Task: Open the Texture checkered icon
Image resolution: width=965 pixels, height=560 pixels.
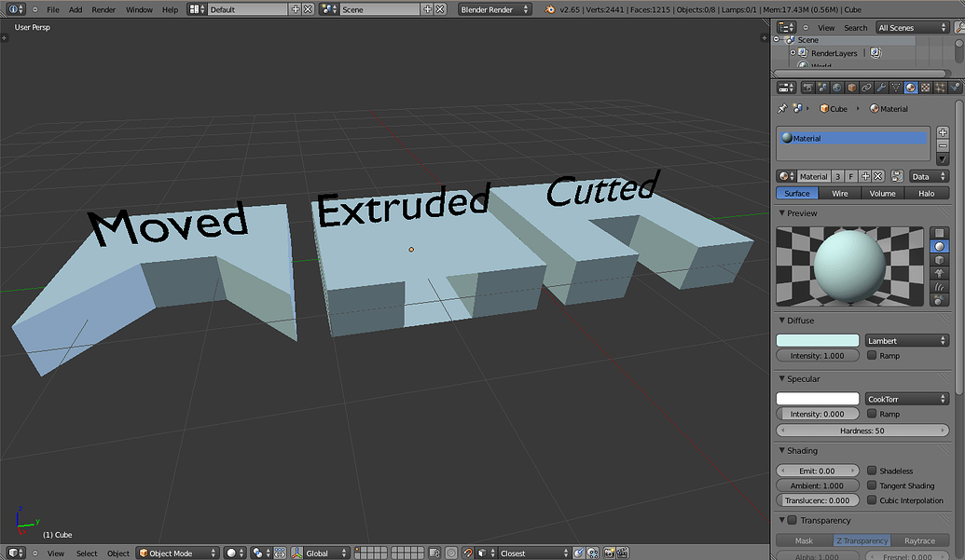Action: coord(924,87)
